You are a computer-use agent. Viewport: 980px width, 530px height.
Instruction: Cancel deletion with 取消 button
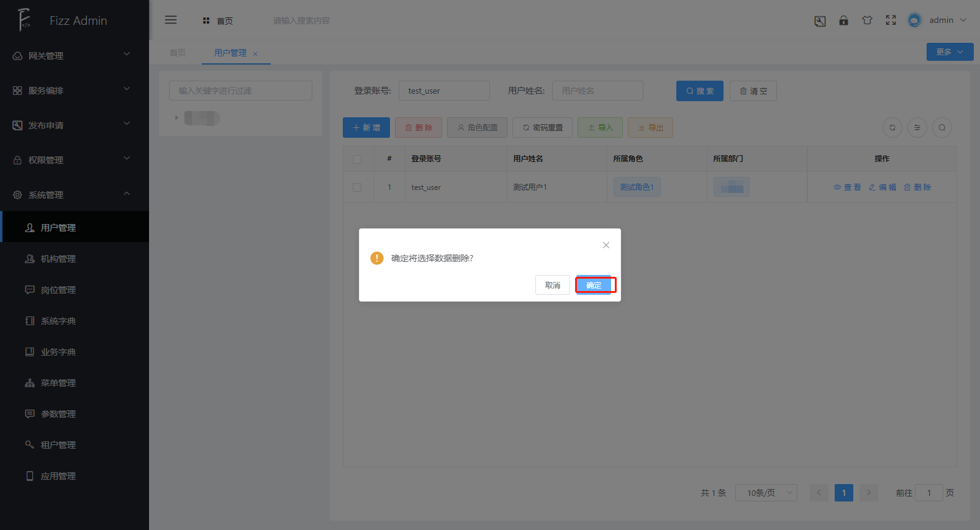(553, 285)
